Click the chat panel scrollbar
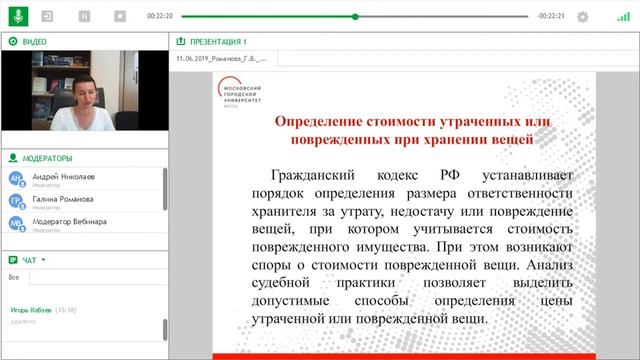The image size is (640, 360). [165, 330]
